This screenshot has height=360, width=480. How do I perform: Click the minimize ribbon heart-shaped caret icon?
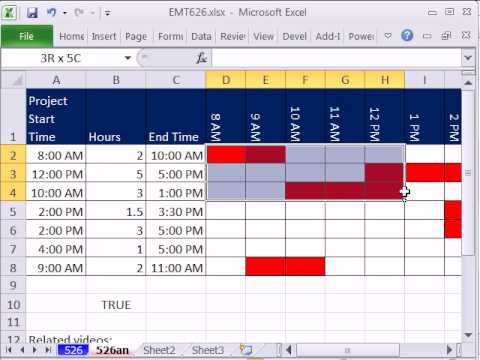(388, 35)
